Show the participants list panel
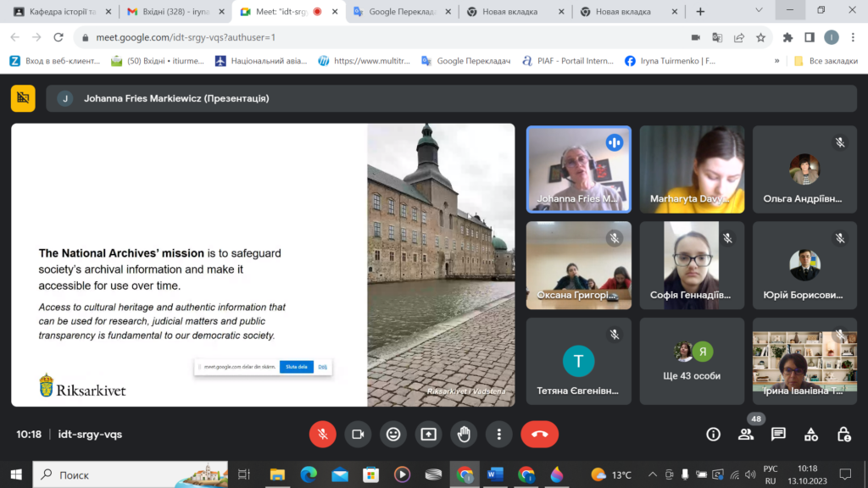 tap(746, 434)
